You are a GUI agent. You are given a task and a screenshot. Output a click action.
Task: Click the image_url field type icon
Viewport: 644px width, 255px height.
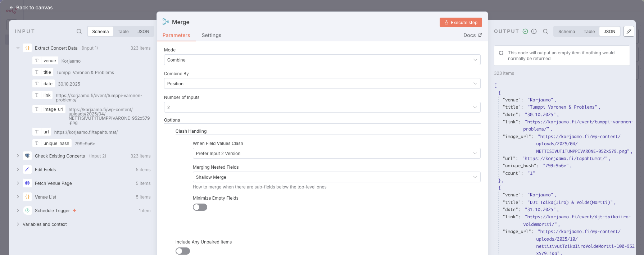[37, 109]
